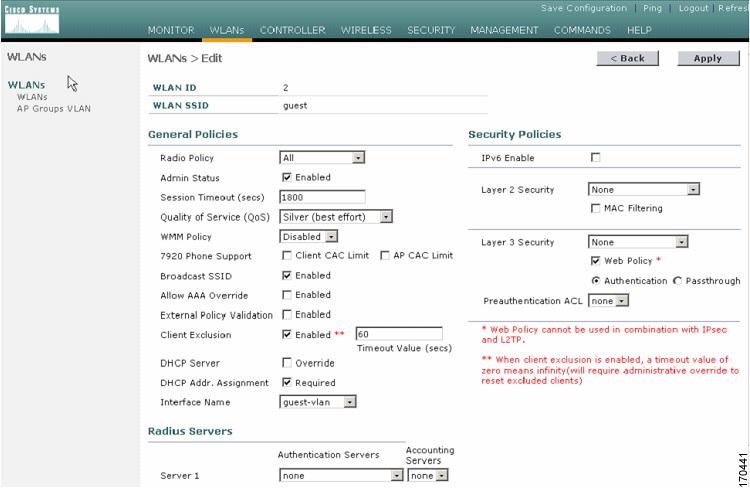Toggle DHCP Addr. Assignment Required checkbox
Image resolution: width=750 pixels, height=492 pixels.
pyautogui.click(x=287, y=383)
